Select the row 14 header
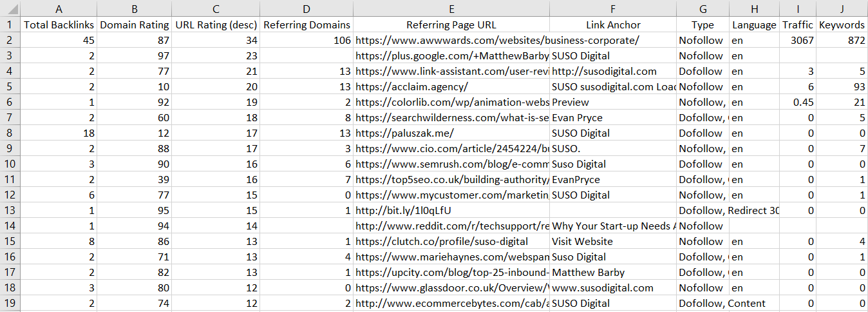Image resolution: width=868 pixels, height=312 pixels. coord(10,226)
